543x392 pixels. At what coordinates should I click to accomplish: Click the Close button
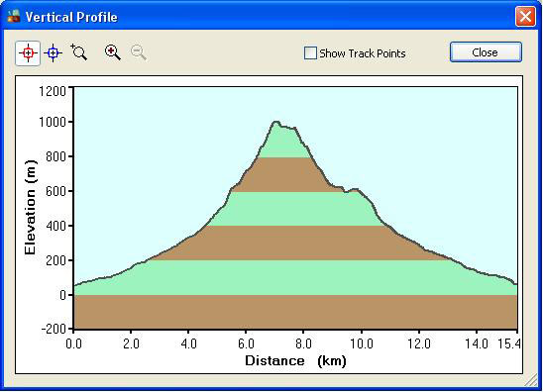[486, 52]
